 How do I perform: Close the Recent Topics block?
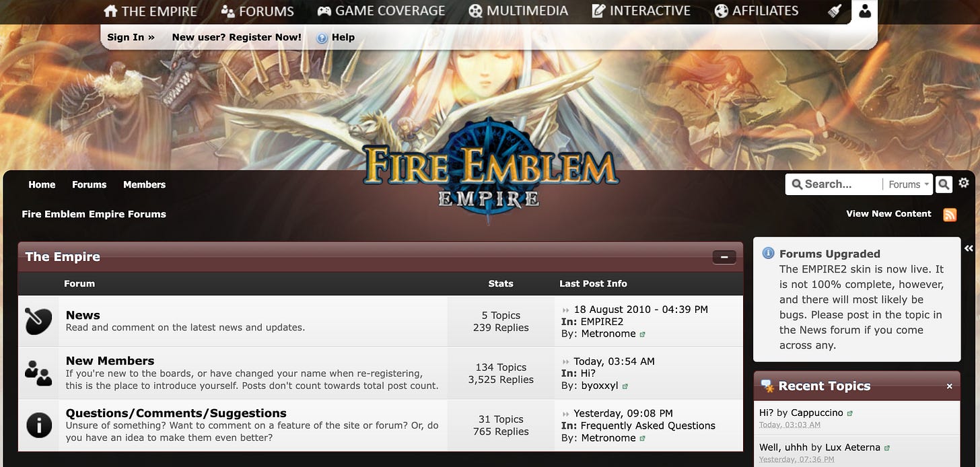[950, 386]
